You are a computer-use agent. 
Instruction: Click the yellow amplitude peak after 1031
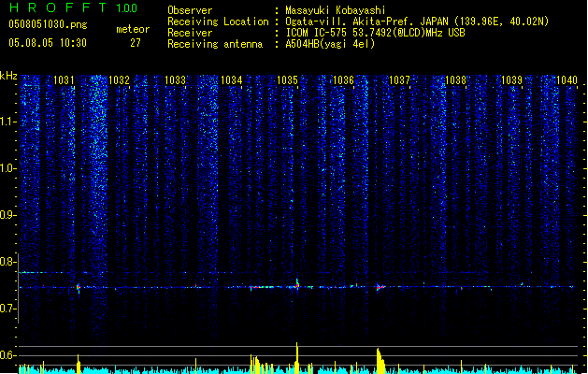click(x=79, y=364)
